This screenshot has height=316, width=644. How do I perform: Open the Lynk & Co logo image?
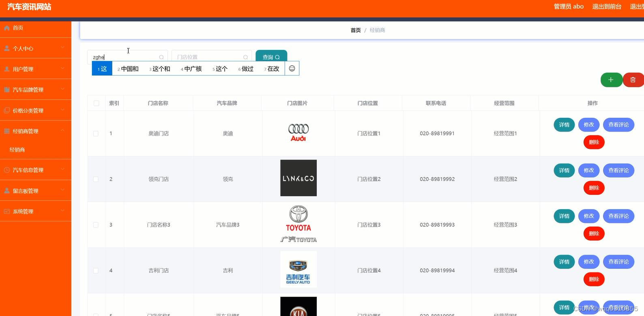pyautogui.click(x=298, y=178)
